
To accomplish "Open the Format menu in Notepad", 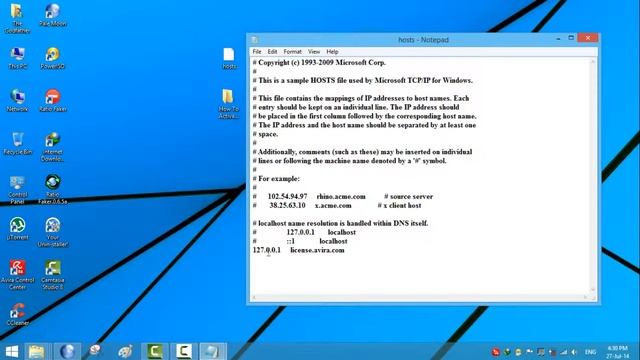I will pos(292,52).
